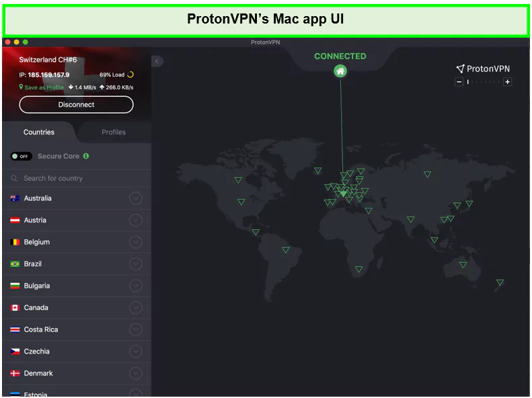Click the Denmark flag icon
This screenshot has width=532, height=398.
[15, 373]
